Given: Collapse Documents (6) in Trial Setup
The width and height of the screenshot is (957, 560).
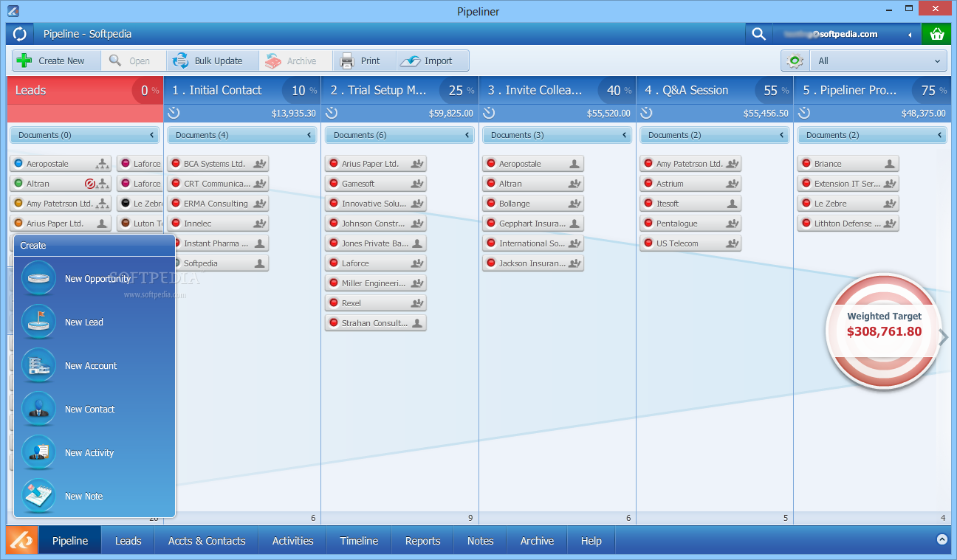Looking at the screenshot, I should pos(467,135).
